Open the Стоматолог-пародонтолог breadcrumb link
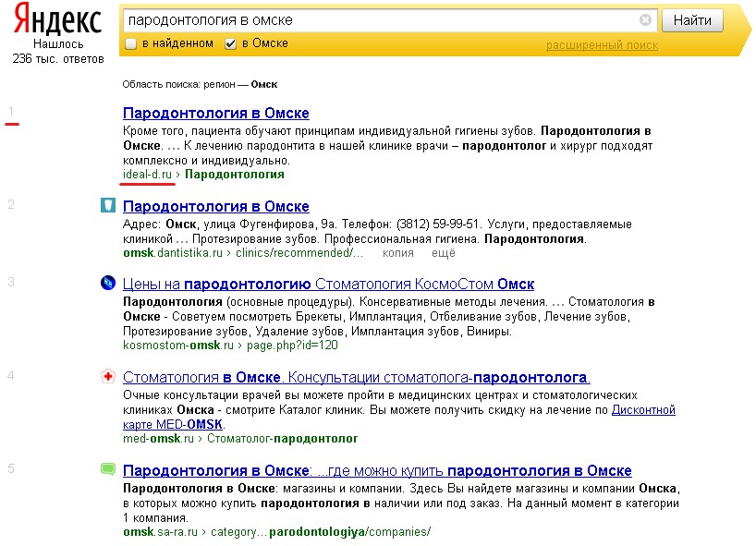The image size is (756, 546). [x=283, y=439]
